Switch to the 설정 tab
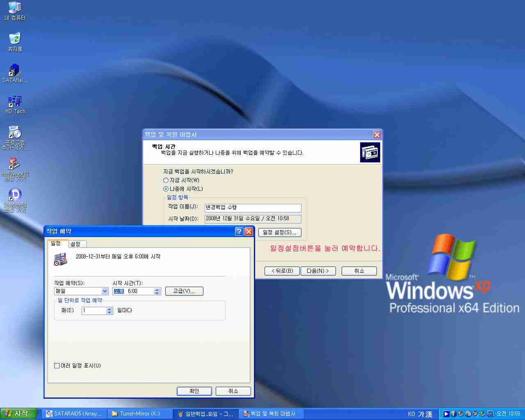 pos(76,244)
